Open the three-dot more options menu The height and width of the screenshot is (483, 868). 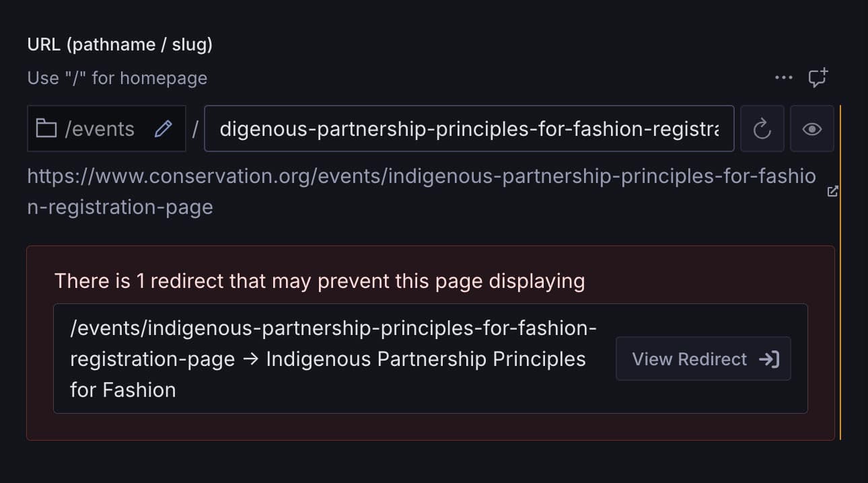pyautogui.click(x=783, y=78)
